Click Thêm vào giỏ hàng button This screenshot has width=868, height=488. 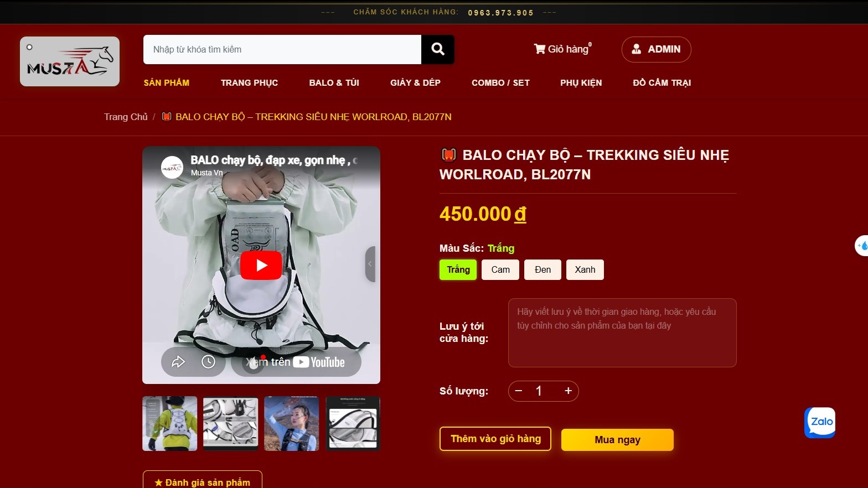[495, 439]
